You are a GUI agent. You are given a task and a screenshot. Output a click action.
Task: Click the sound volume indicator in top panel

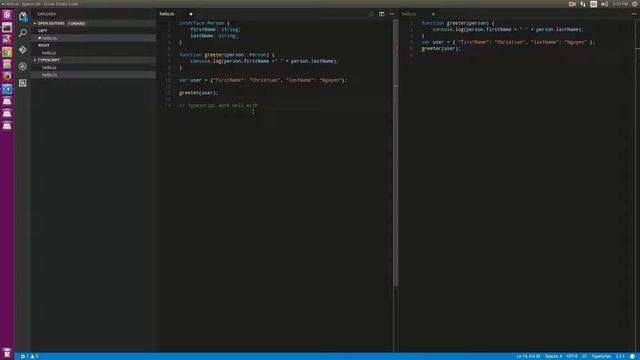tap(604, 4)
